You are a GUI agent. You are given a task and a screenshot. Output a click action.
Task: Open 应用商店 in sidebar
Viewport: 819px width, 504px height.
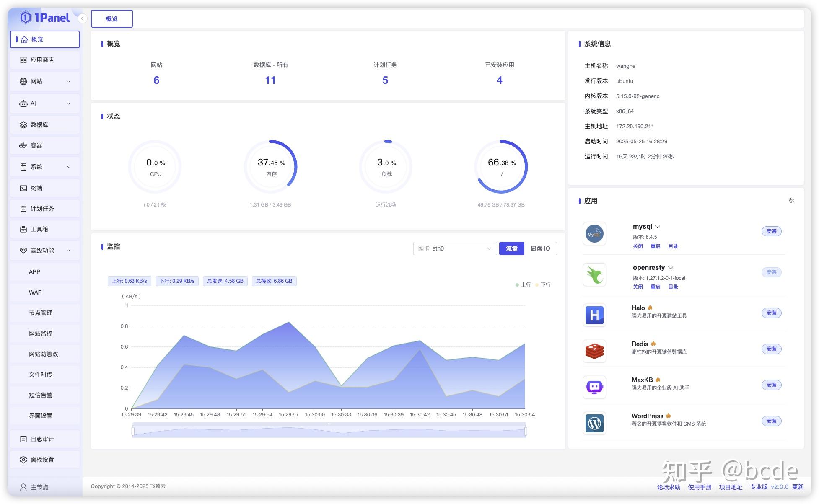[x=42, y=60]
